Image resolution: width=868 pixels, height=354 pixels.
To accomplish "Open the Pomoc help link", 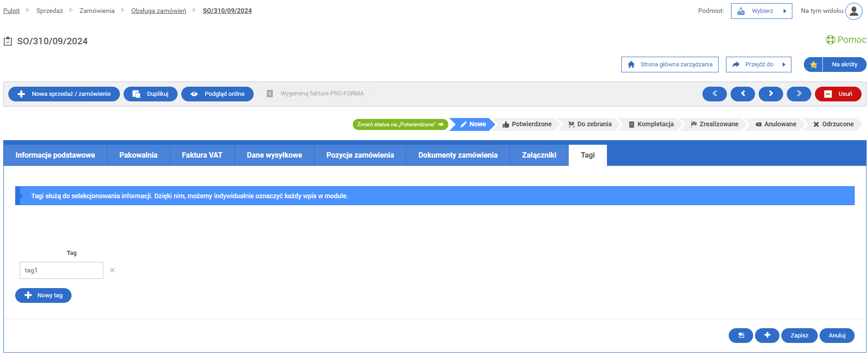I will [846, 40].
